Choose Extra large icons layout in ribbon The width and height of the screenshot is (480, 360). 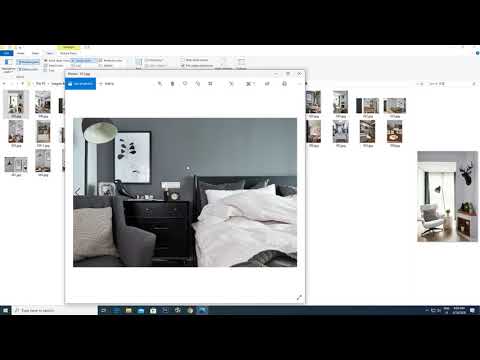pos(57,61)
